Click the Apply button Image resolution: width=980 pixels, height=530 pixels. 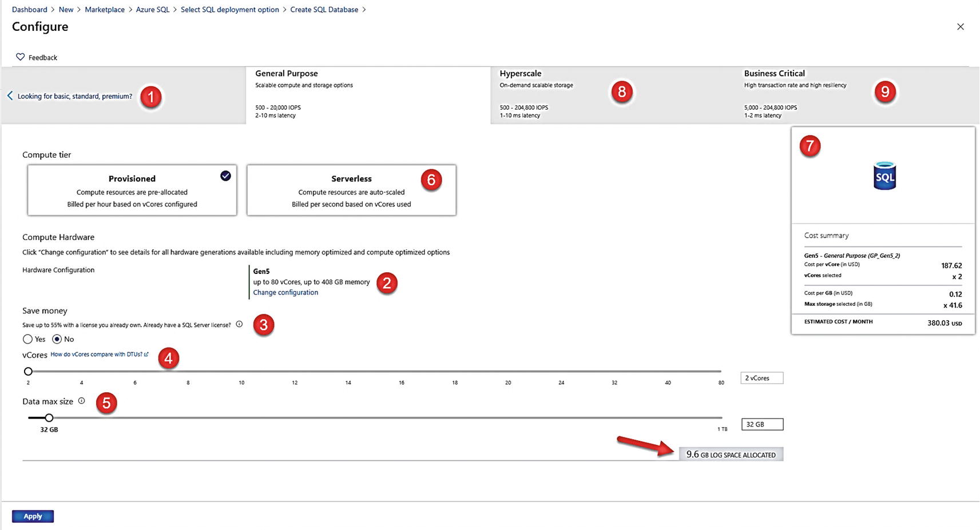click(x=33, y=516)
